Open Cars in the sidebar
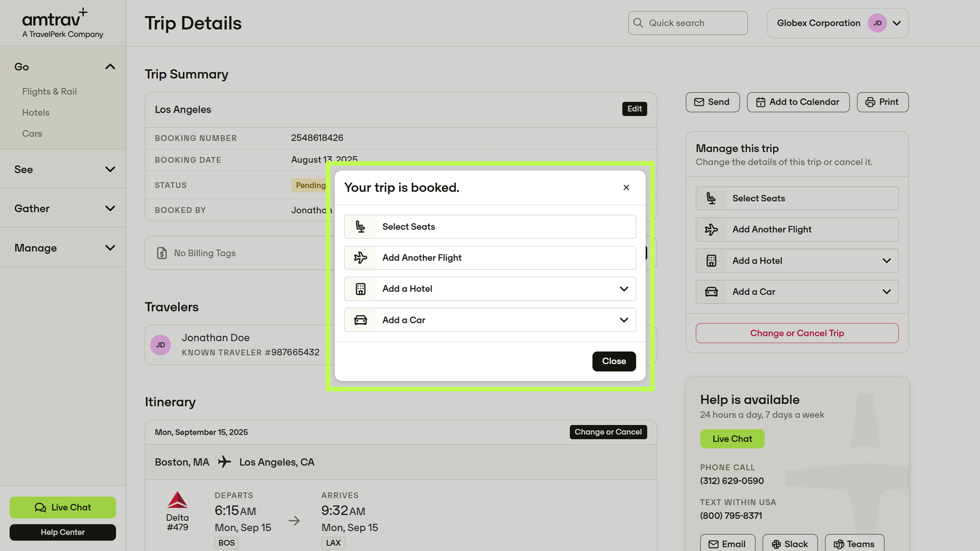980x551 pixels. [x=32, y=134]
